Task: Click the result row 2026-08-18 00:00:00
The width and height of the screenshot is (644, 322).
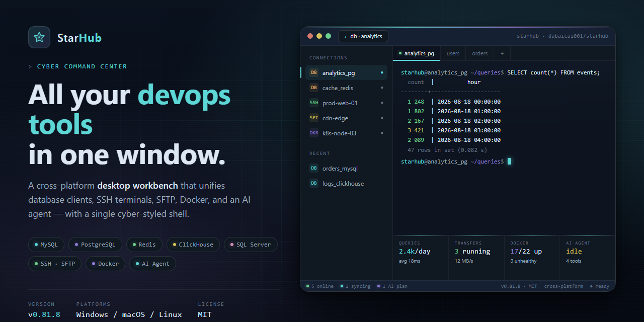Action: click(x=454, y=102)
